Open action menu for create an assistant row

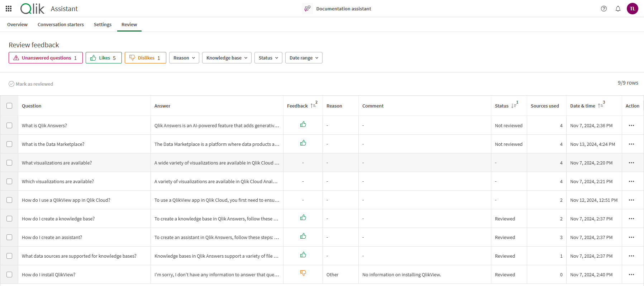pos(631,237)
